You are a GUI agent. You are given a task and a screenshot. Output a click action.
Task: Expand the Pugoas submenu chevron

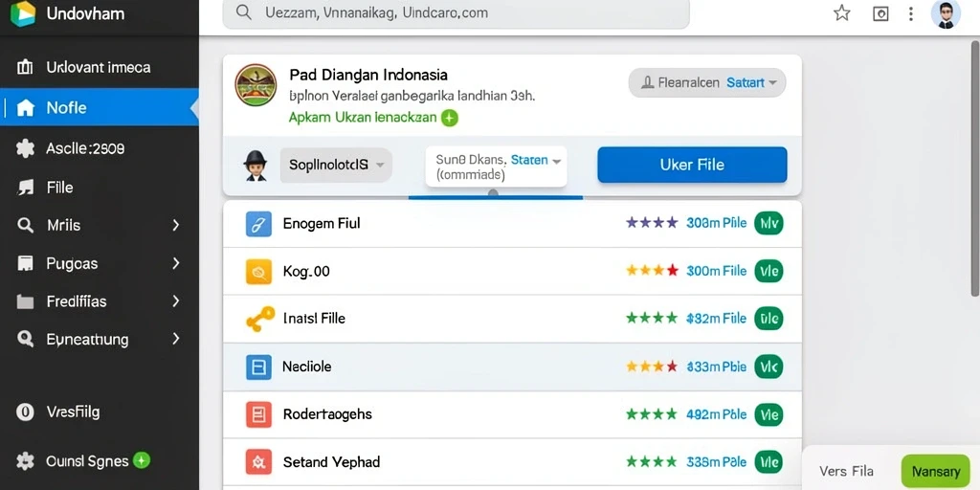coord(176,264)
